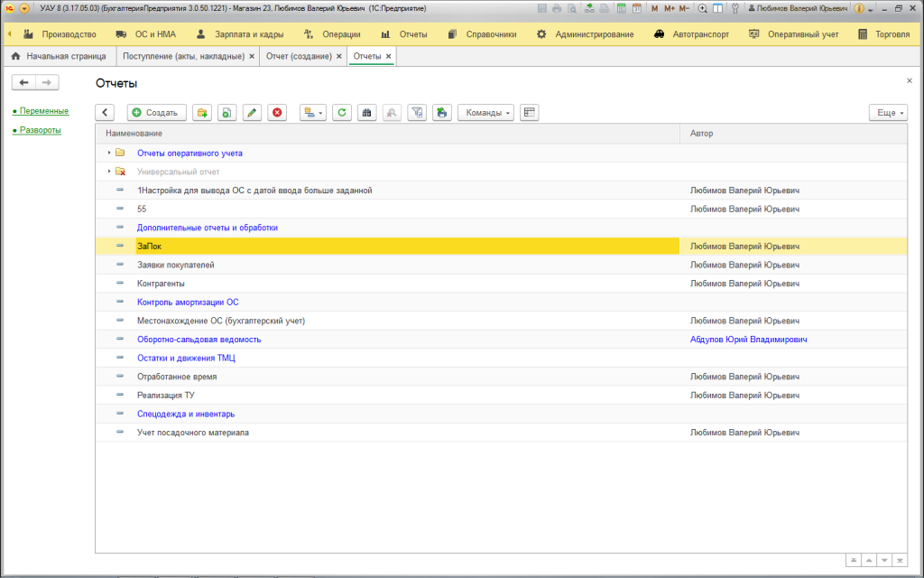Click the get-link icon in the title bar
Image resolution: width=924 pixels, height=578 pixels.
pos(589,9)
